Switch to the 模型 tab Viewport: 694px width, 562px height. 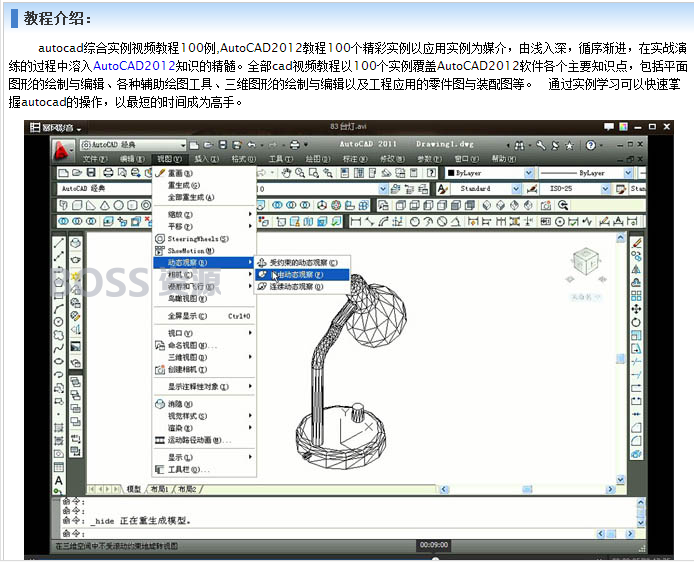tap(133, 489)
